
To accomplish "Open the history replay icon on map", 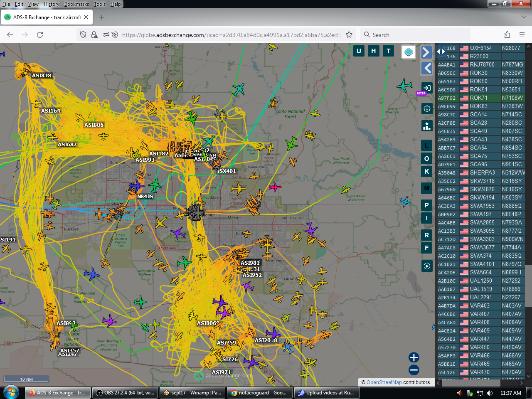I will [x=427, y=266].
